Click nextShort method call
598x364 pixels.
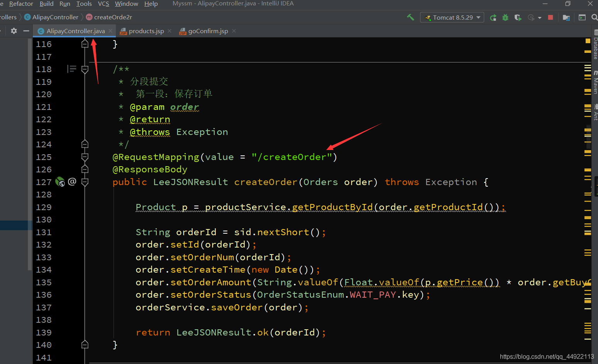click(283, 232)
